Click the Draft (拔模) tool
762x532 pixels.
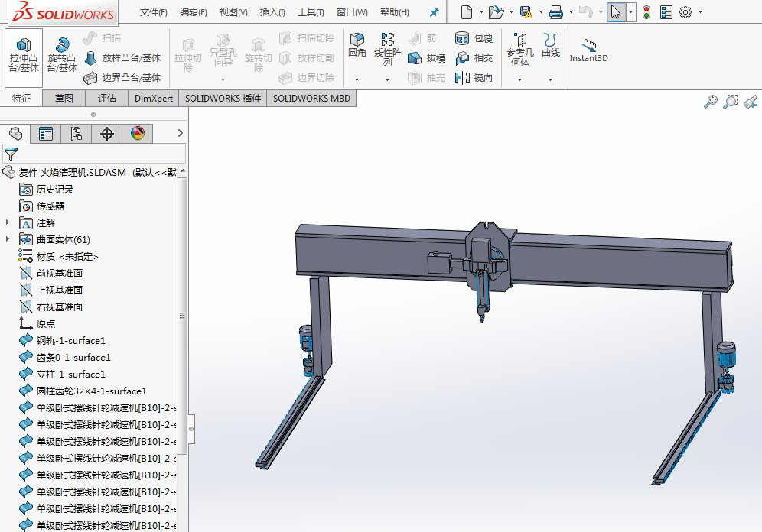(426, 58)
